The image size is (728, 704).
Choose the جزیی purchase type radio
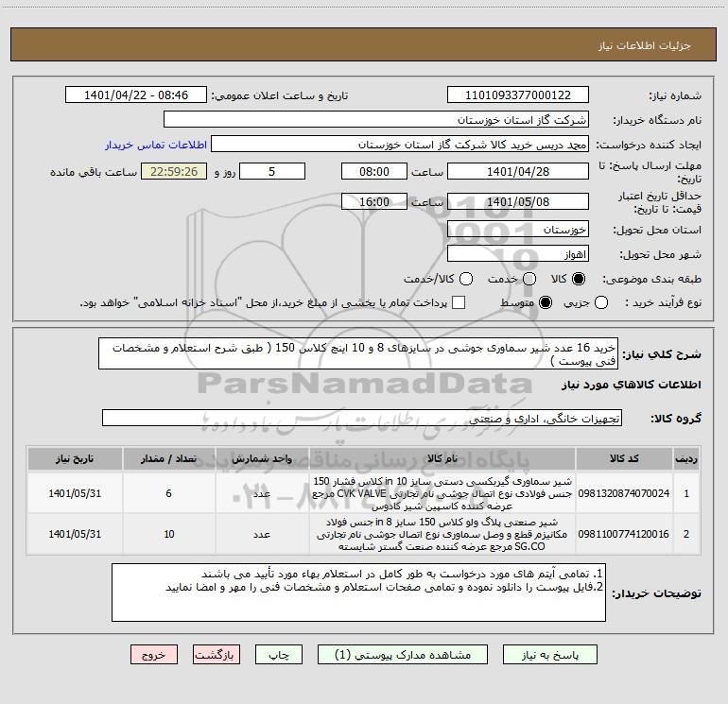click(601, 302)
